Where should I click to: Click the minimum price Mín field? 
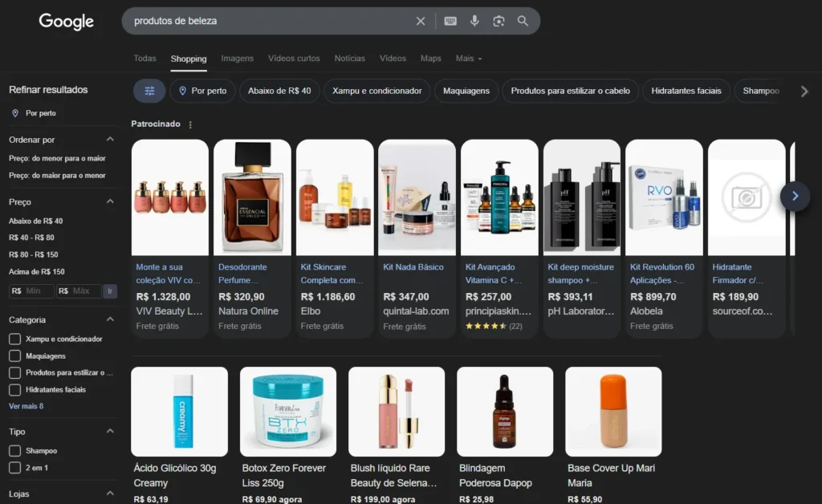(x=31, y=291)
